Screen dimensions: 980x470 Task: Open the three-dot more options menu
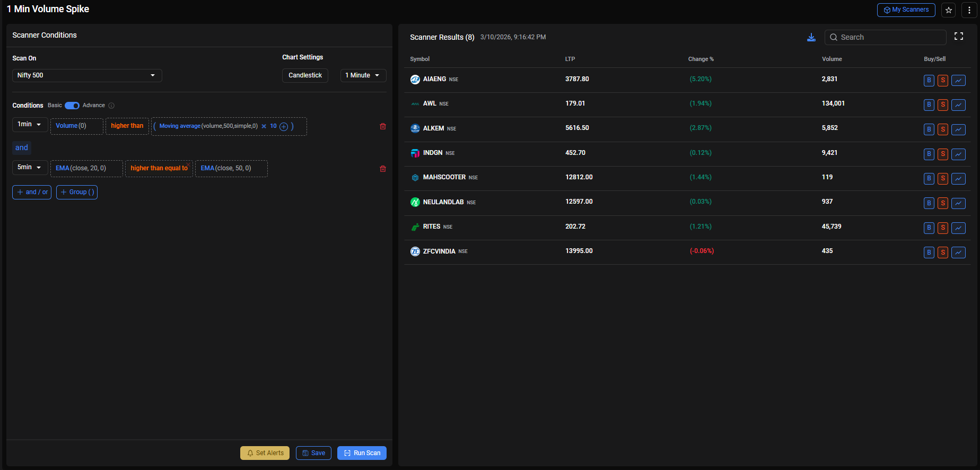click(x=969, y=10)
